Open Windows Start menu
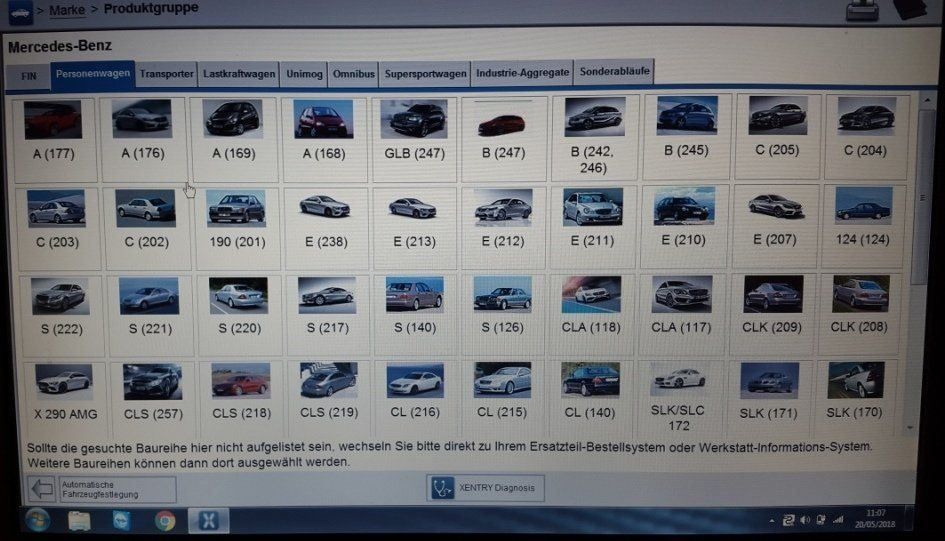Screen dimensions: 945x541 point(37,520)
